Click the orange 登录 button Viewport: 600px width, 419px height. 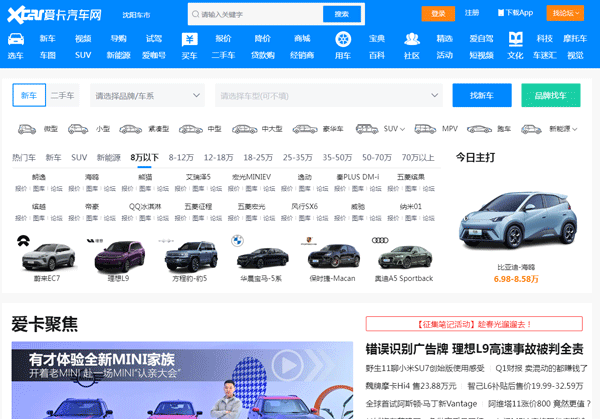click(438, 13)
